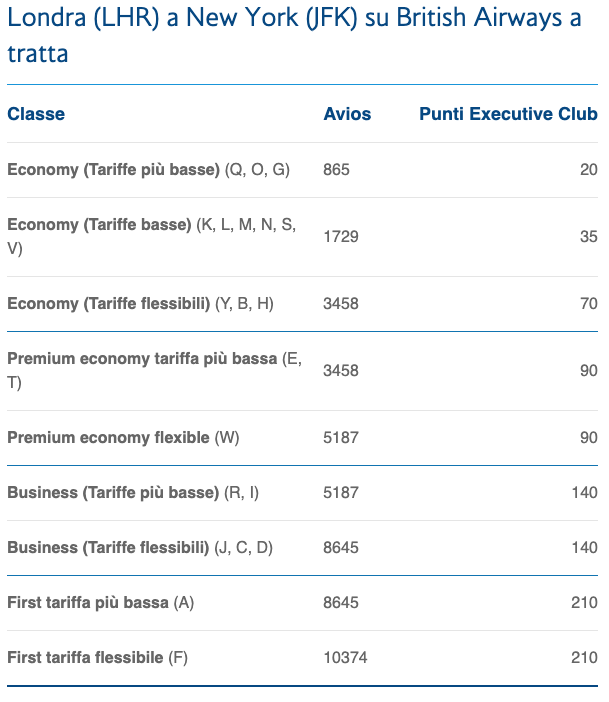
Task: Select Economy Tariffe flessibili row label
Action: click(x=140, y=304)
